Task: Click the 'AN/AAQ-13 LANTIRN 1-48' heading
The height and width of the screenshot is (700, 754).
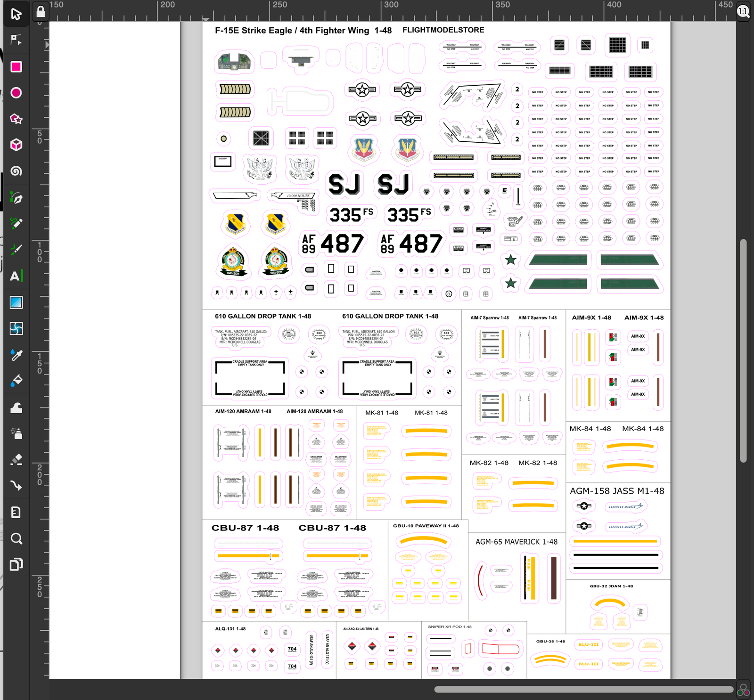Action: (x=361, y=629)
